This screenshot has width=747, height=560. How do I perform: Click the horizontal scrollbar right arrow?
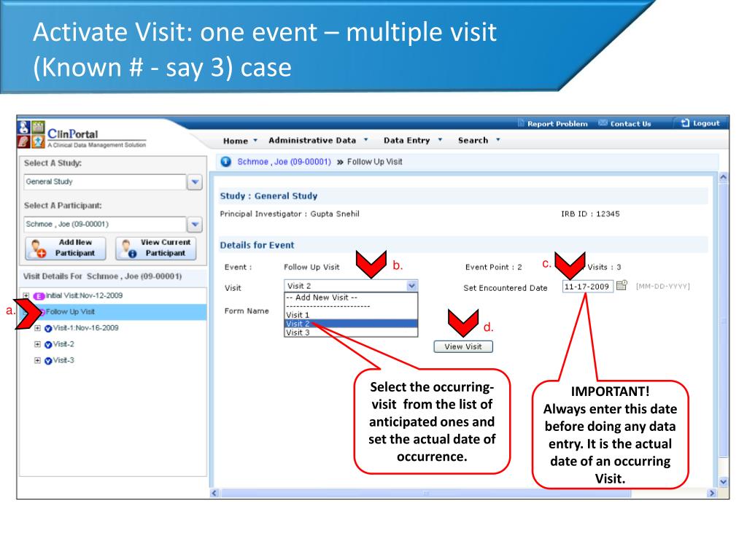[x=712, y=494]
